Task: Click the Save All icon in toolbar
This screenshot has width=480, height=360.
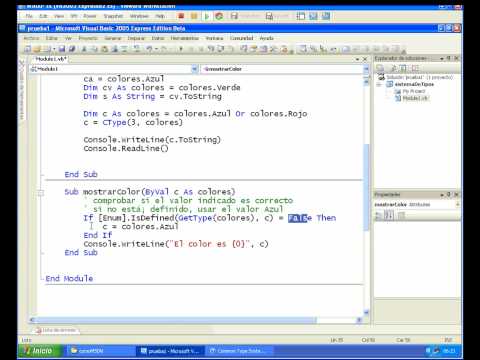Action: tap(71, 49)
